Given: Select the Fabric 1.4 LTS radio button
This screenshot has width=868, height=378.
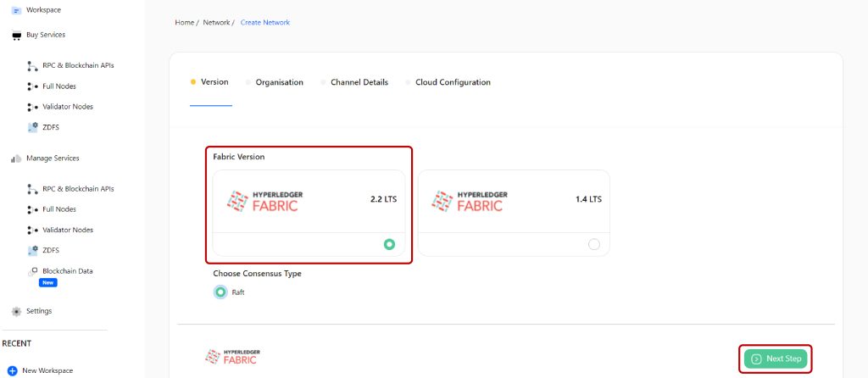Looking at the screenshot, I should [594, 244].
